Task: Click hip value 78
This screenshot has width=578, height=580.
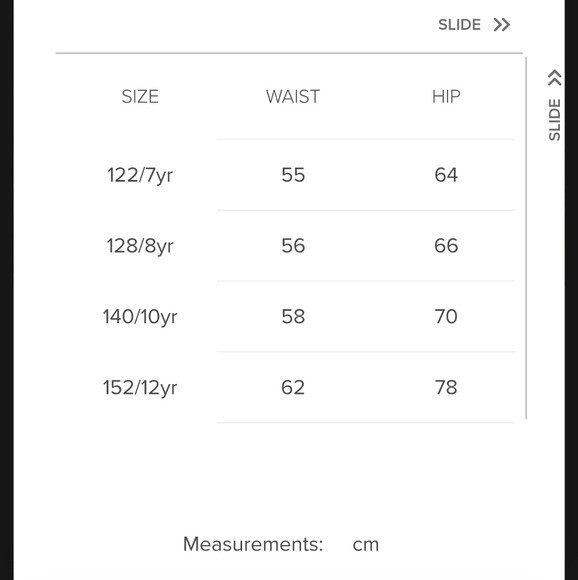Action: 446,387
